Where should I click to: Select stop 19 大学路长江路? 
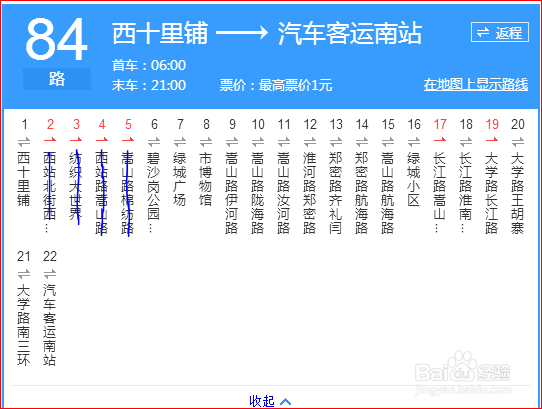click(492, 193)
